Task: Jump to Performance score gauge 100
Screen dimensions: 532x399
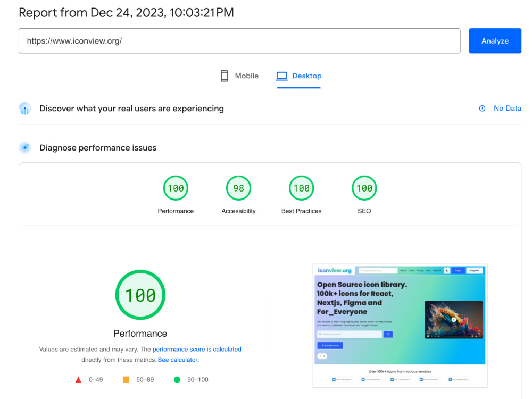Action: [176, 188]
